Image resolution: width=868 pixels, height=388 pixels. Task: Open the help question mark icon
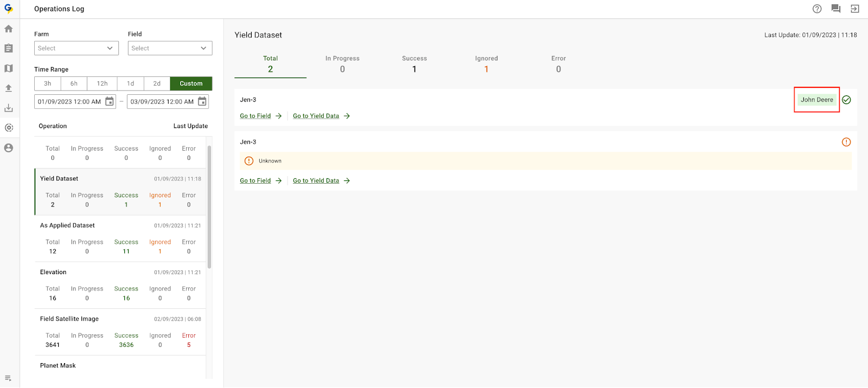tap(817, 9)
